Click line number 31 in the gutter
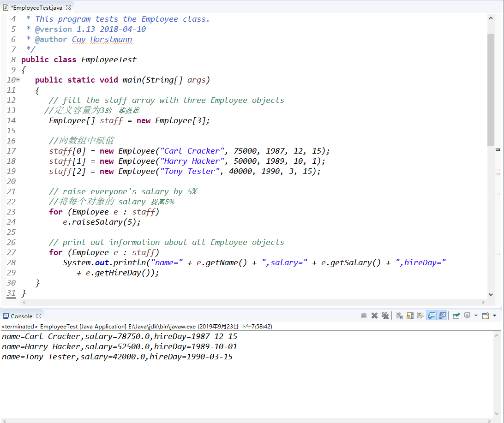 click(11, 293)
